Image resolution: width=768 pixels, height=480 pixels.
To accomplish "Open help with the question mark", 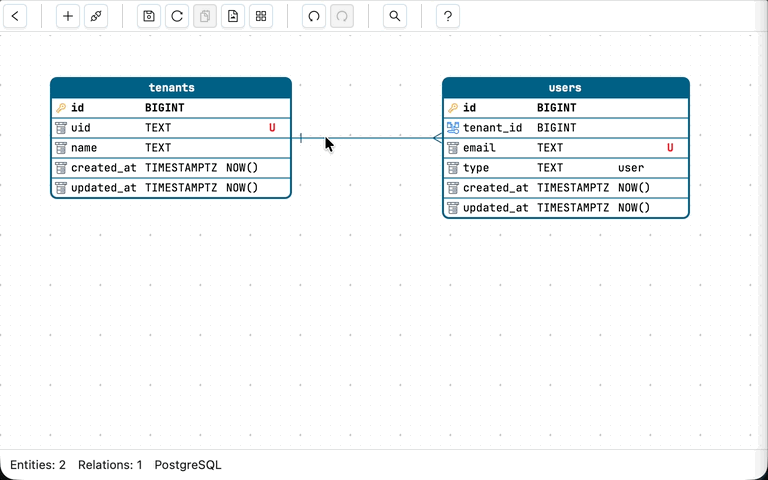I will (448, 16).
